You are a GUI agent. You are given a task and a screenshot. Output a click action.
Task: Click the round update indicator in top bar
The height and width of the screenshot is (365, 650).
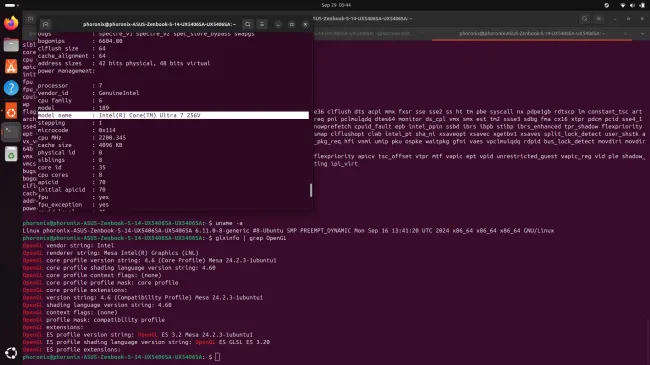click(606, 5)
